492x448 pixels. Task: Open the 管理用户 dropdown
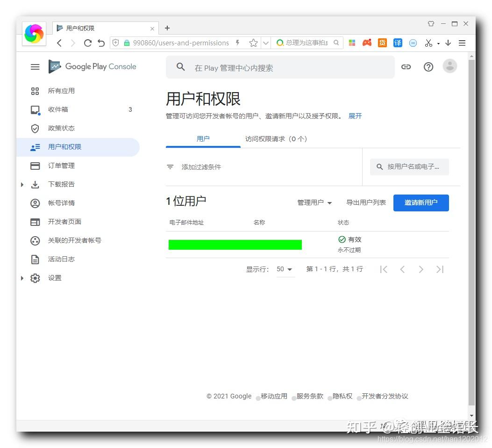314,202
